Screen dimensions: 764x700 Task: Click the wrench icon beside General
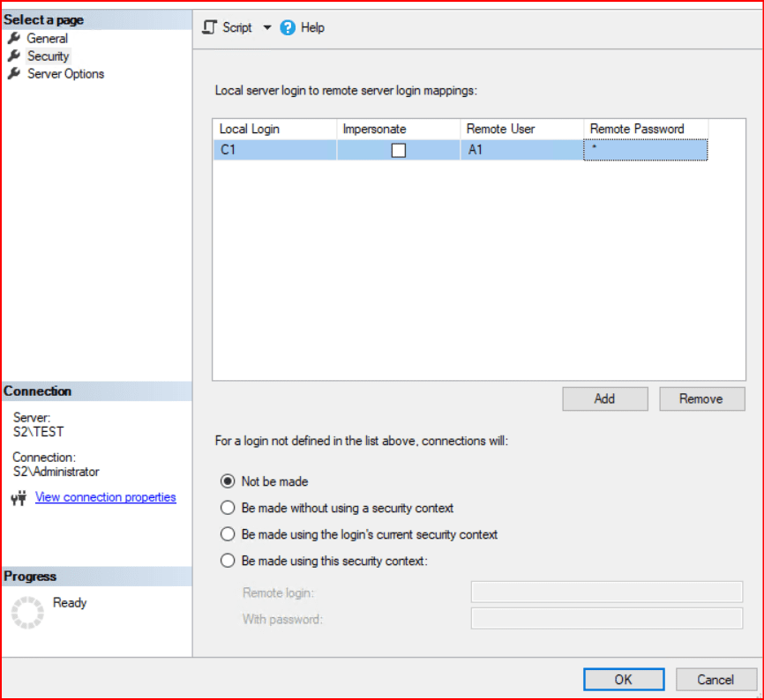(14, 39)
